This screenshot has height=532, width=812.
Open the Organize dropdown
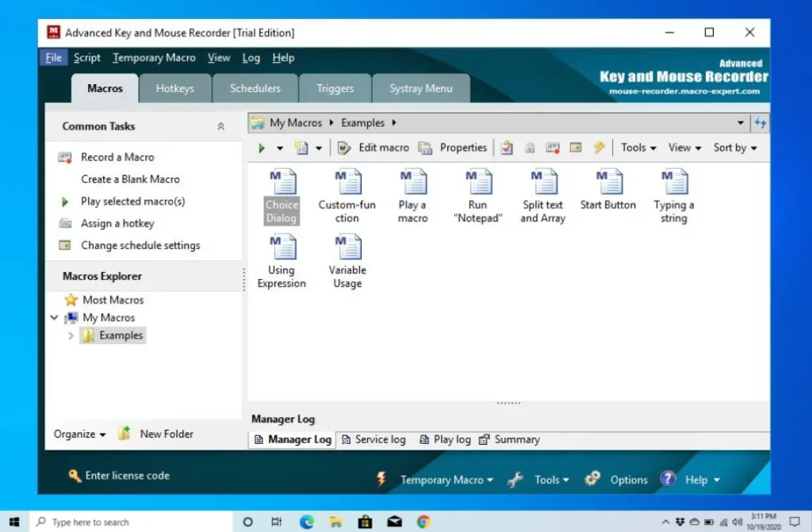(78, 434)
